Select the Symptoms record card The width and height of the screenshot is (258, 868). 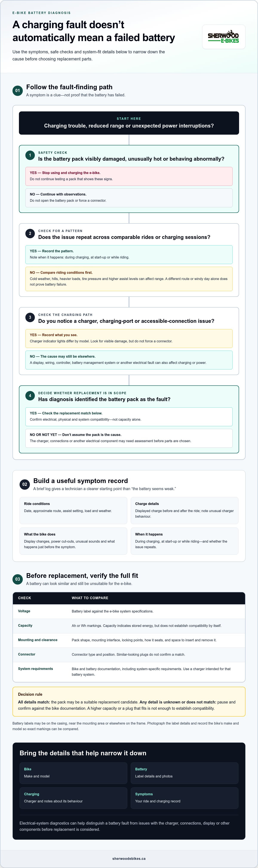pos(184,798)
